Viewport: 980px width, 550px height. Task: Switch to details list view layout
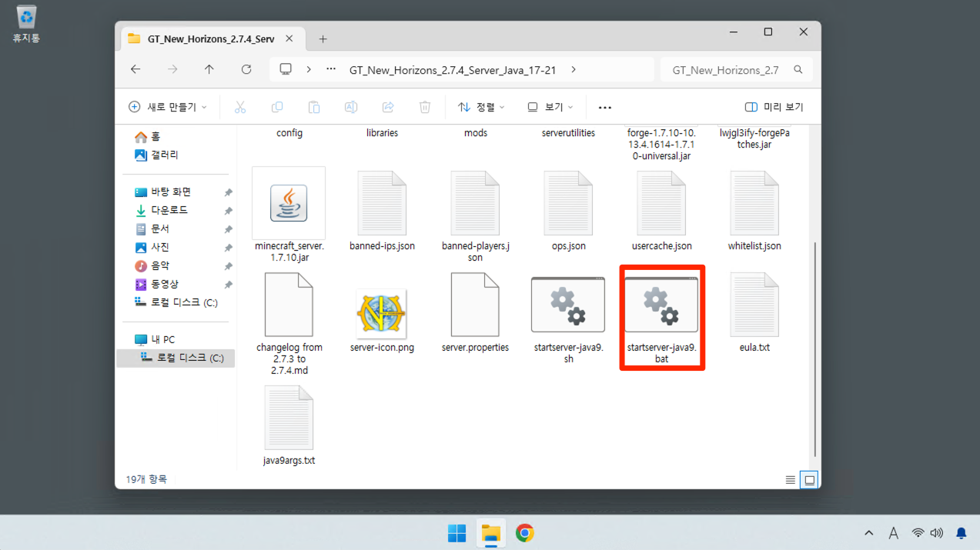791,480
